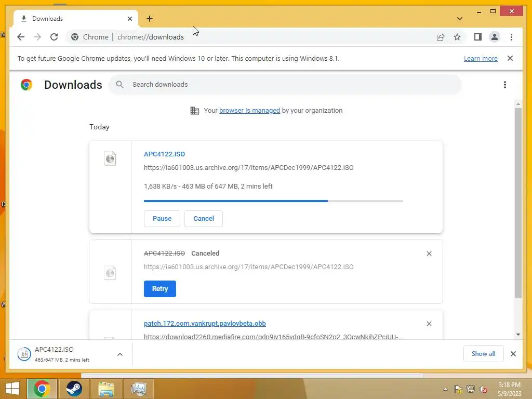
Task: Open Steam from the taskbar
Action: (74, 389)
